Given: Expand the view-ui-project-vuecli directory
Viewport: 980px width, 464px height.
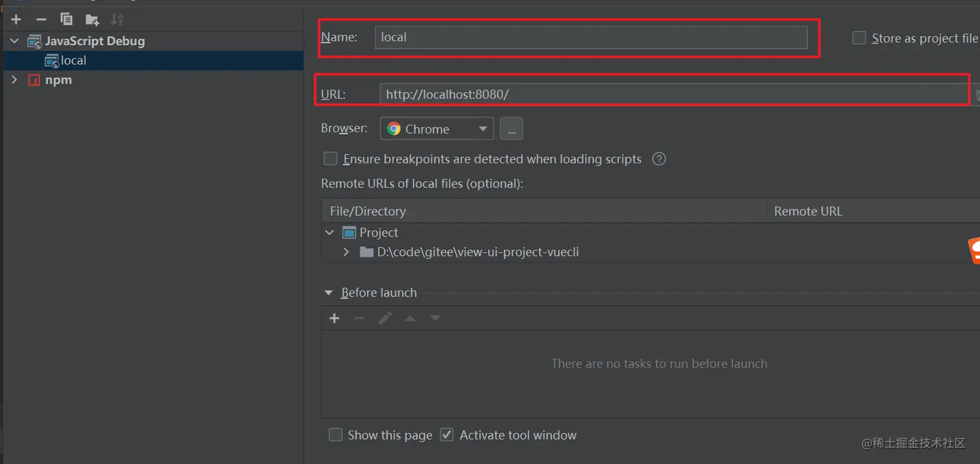Looking at the screenshot, I should [x=347, y=252].
